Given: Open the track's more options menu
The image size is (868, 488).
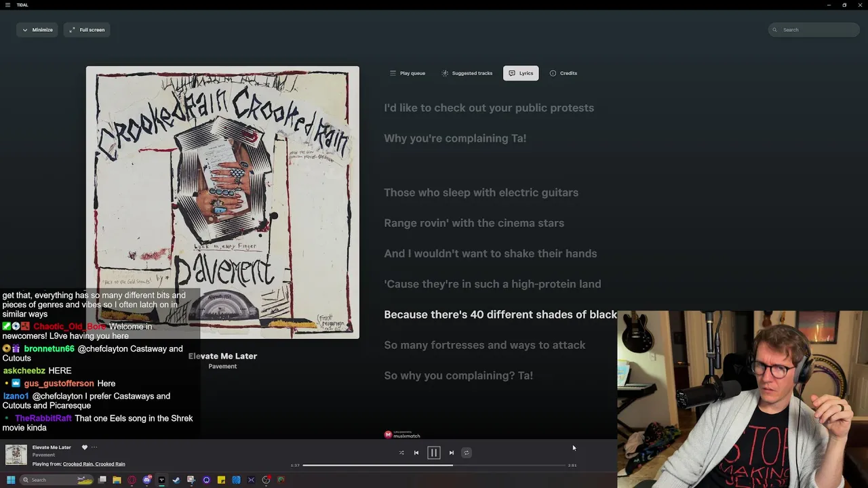Looking at the screenshot, I should click(x=94, y=447).
